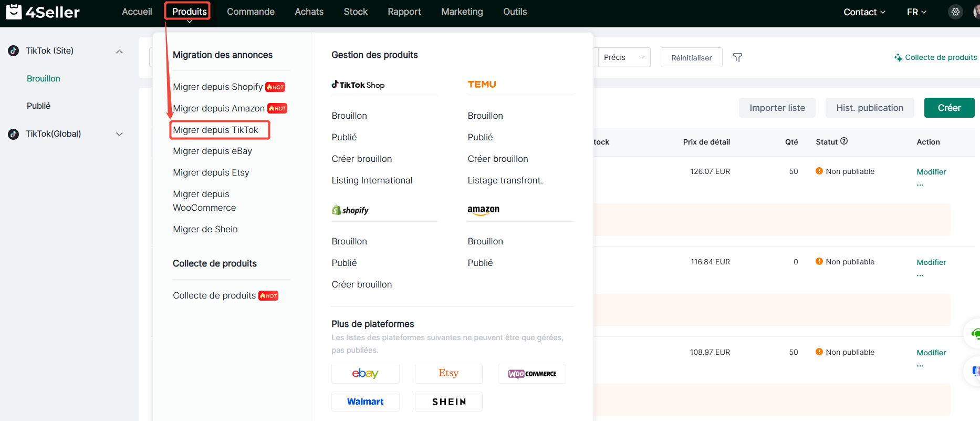Open the Précis match-type dropdown
The width and height of the screenshot is (980, 421).
tap(624, 57)
